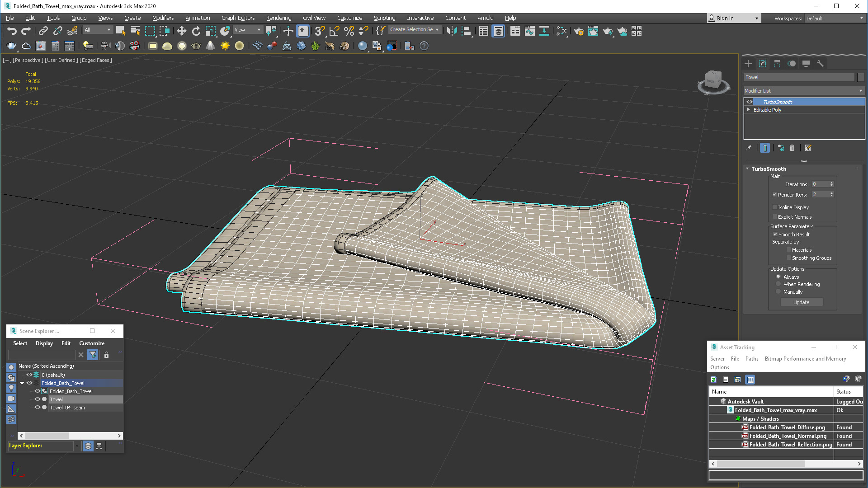Refresh the Asset Tracking list
868x488 pixels.
[x=713, y=380]
